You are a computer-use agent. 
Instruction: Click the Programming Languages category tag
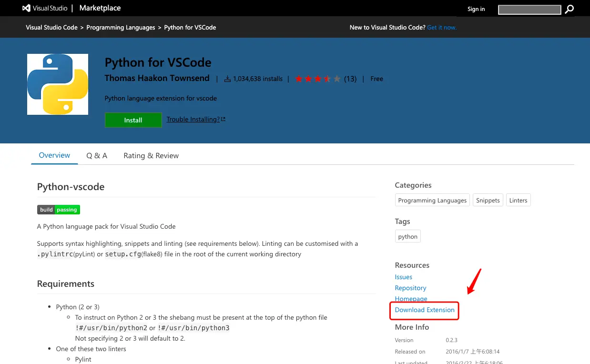(432, 200)
